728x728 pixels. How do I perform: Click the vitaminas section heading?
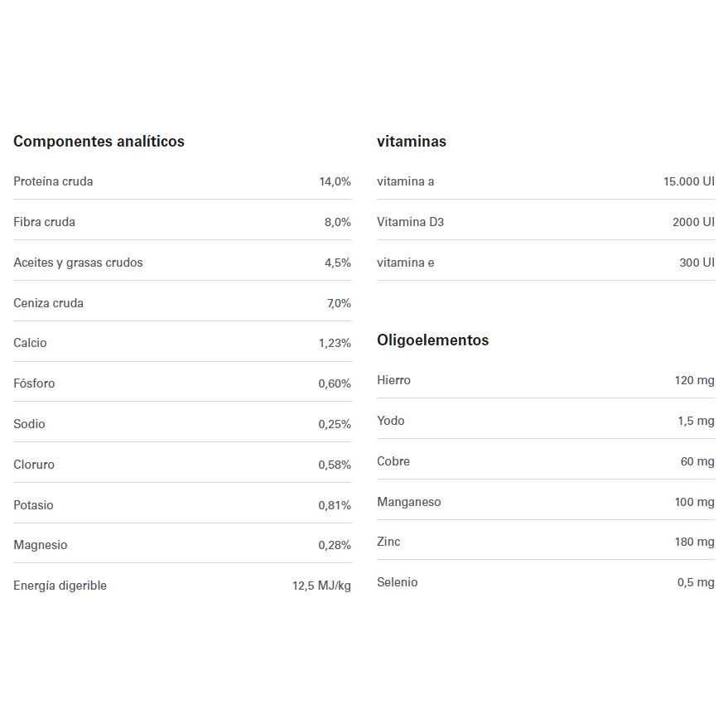click(x=412, y=142)
